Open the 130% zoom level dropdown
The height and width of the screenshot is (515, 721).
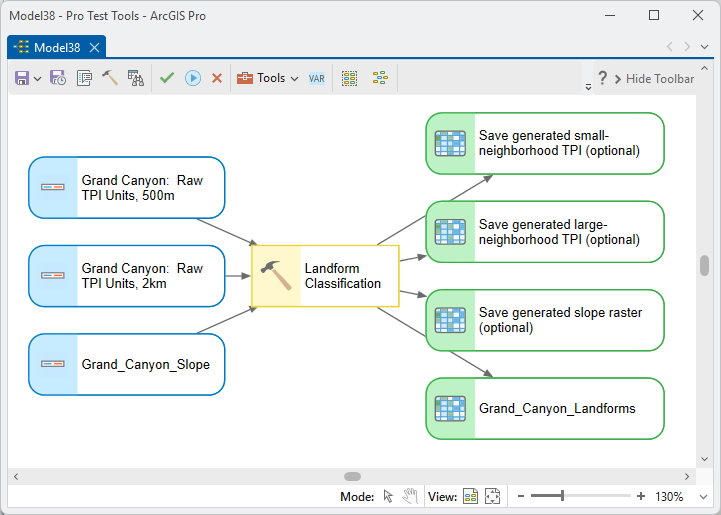(704, 497)
